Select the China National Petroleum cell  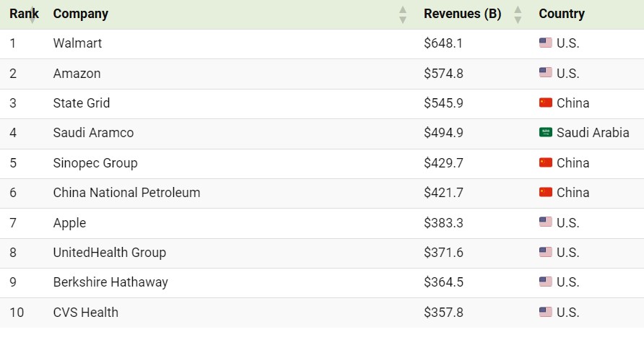click(x=126, y=193)
